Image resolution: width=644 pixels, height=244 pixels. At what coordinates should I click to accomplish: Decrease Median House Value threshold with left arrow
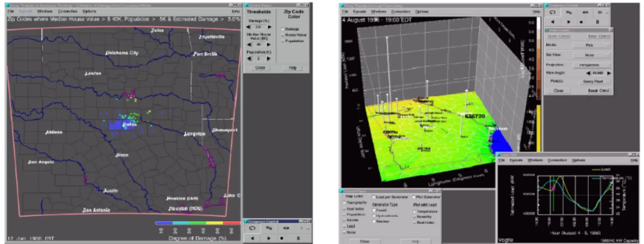(x=249, y=44)
